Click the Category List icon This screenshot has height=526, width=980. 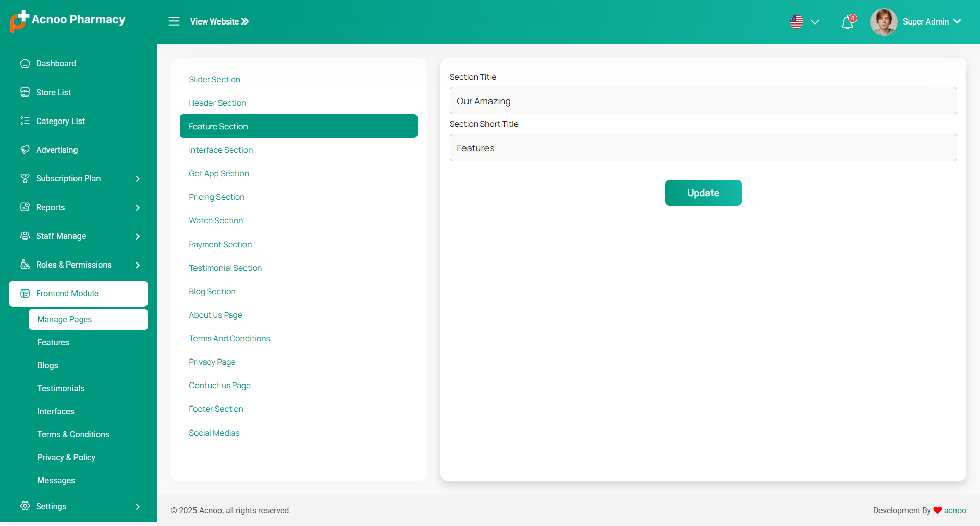point(25,121)
